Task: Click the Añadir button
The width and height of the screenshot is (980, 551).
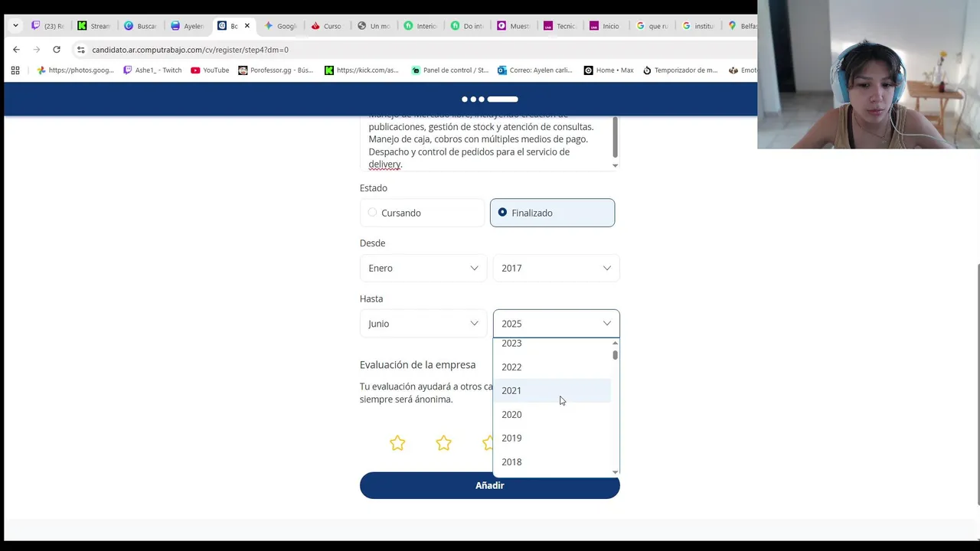Action: pyautogui.click(x=490, y=485)
